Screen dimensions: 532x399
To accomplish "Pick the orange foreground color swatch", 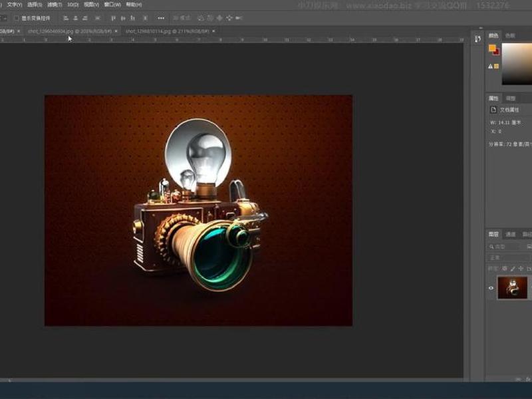I will [x=492, y=48].
